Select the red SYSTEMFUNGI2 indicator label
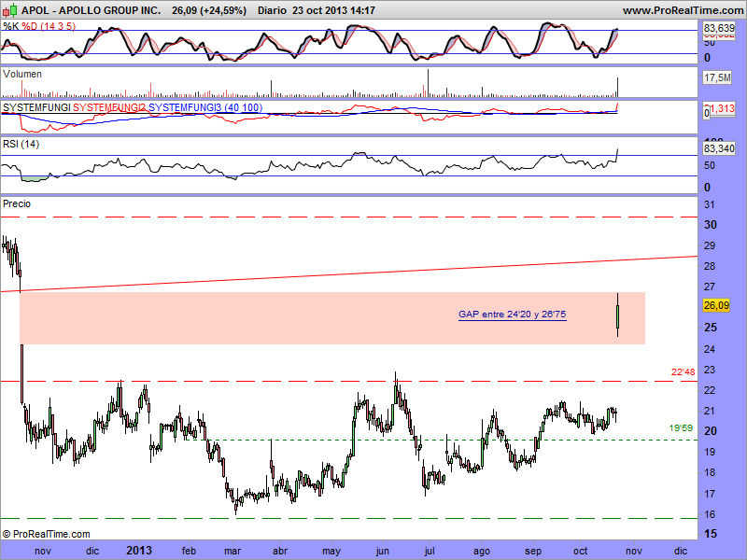747x560 pixels. (109, 107)
